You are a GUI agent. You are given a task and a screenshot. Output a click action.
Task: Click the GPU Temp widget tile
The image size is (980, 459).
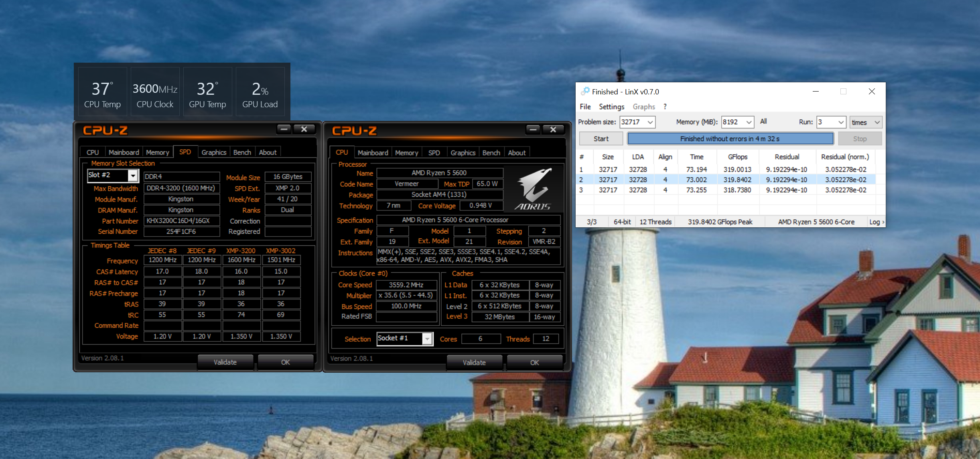click(x=207, y=92)
